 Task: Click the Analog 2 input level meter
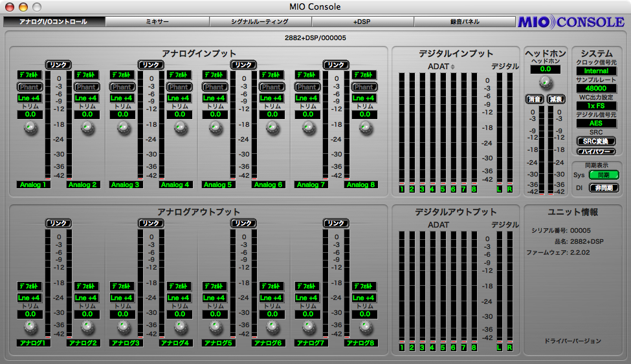tap(69, 125)
